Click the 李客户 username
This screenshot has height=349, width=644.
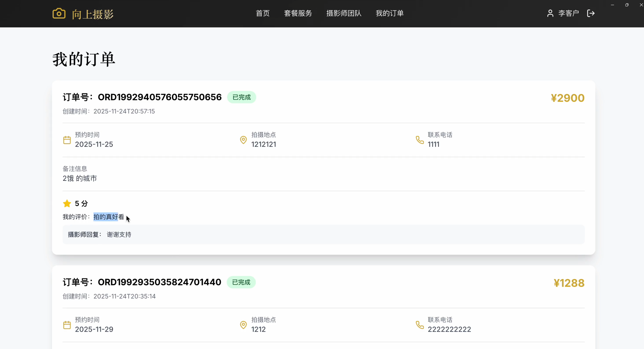coord(569,13)
